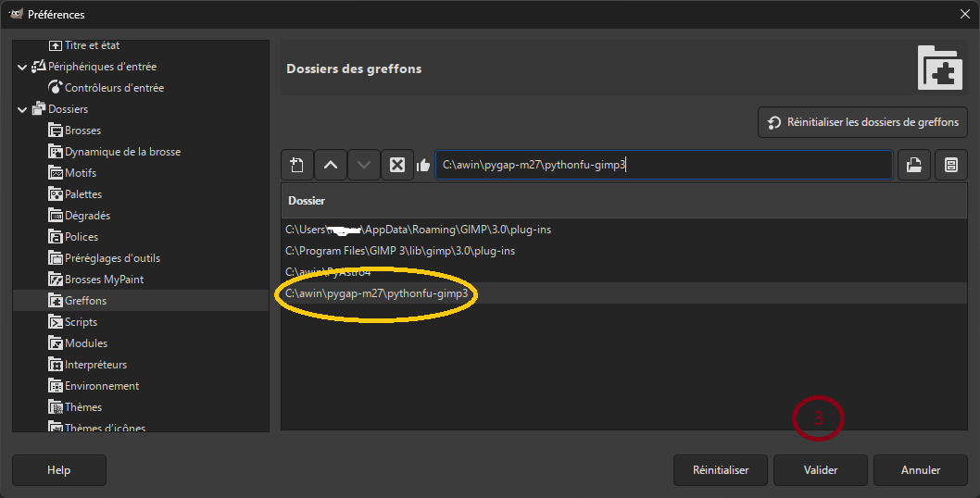Open Scripts folder preferences
This screenshot has height=498, width=980.
tap(82, 322)
